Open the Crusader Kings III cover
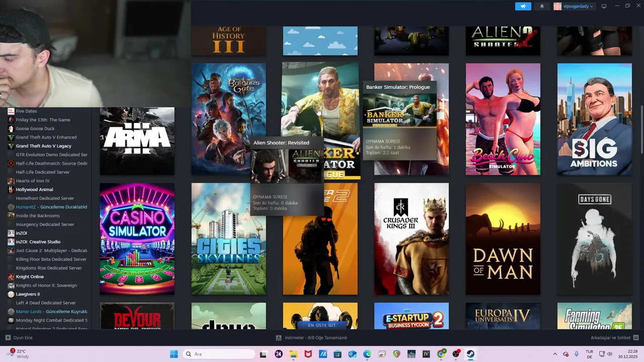 [412, 239]
